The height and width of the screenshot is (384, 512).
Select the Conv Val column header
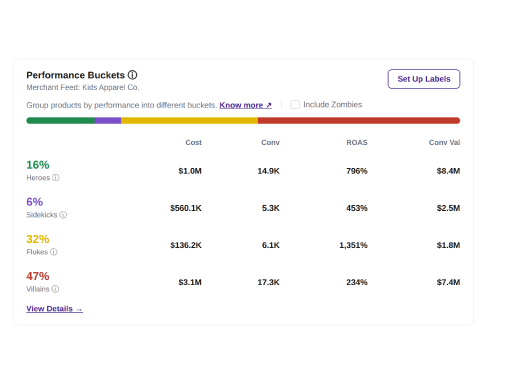(444, 143)
